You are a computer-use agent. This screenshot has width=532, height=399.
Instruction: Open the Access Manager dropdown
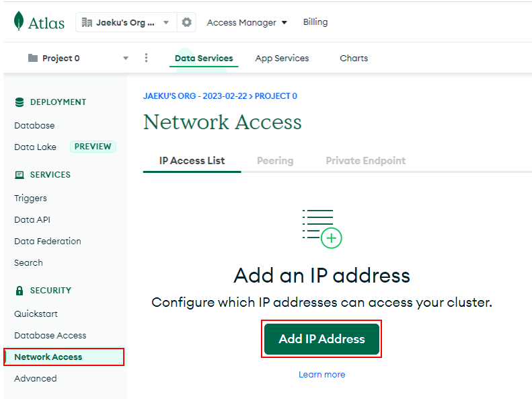[x=247, y=23]
